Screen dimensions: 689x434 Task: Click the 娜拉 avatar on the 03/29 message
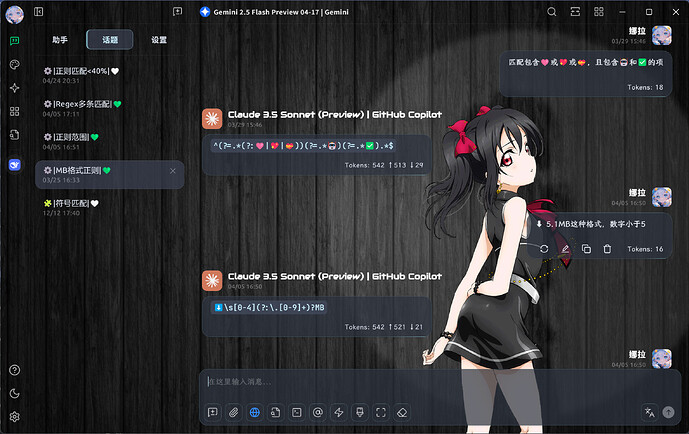click(x=662, y=36)
